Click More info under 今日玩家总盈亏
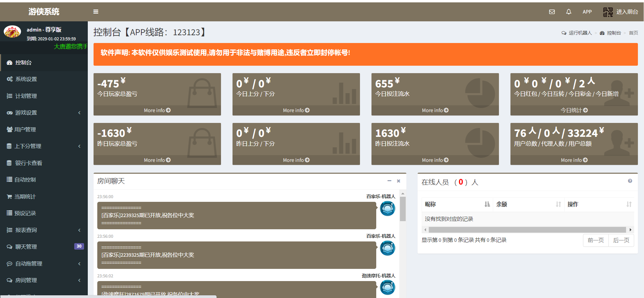The width and height of the screenshot is (644, 298). pyautogui.click(x=157, y=110)
